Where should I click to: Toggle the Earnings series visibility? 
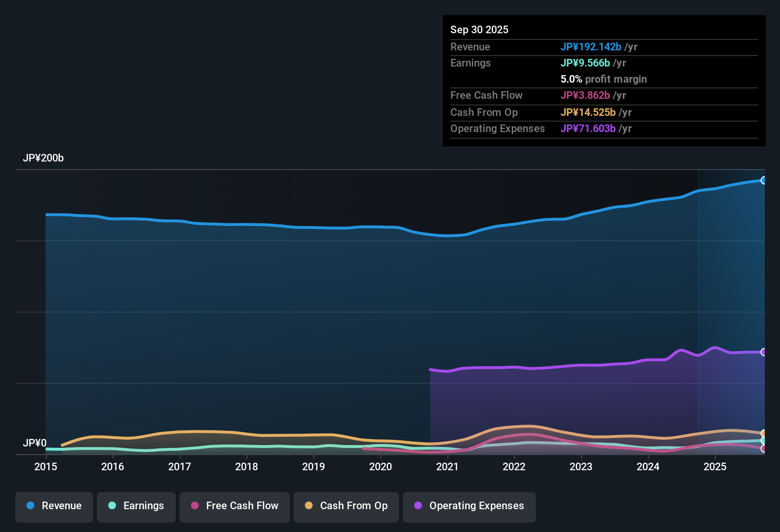tap(136, 506)
